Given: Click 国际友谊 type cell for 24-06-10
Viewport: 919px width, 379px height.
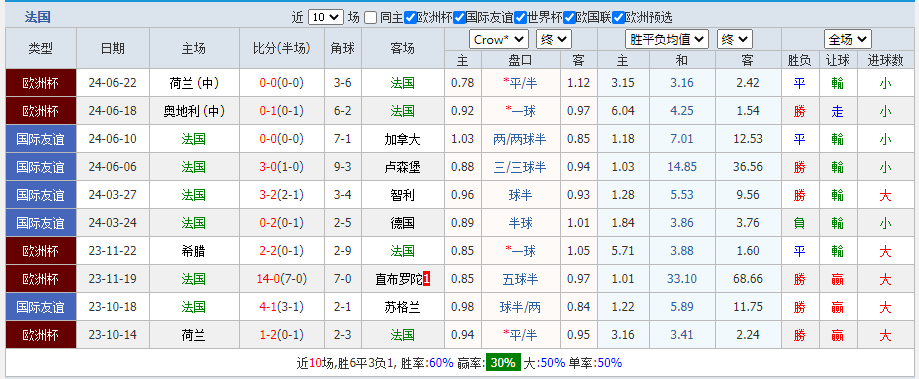Looking at the screenshot, I should tap(40, 139).
